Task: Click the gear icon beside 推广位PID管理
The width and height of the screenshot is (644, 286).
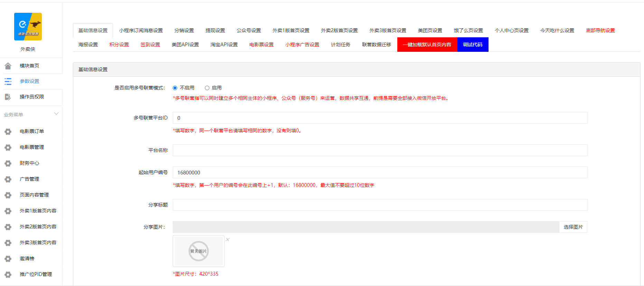Action: tap(8, 275)
